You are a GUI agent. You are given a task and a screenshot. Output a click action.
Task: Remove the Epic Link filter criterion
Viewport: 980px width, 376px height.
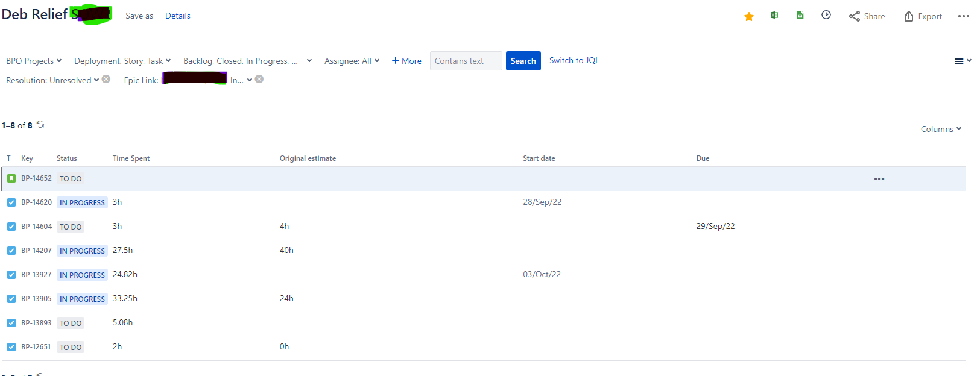click(259, 79)
